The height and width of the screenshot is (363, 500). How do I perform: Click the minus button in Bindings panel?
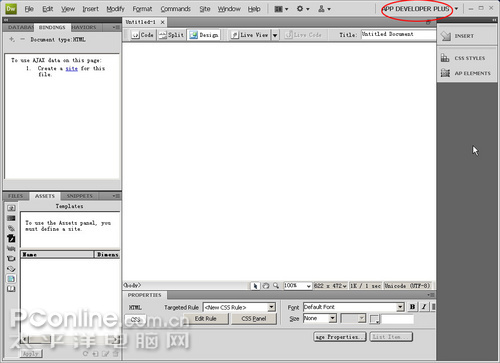click(22, 39)
